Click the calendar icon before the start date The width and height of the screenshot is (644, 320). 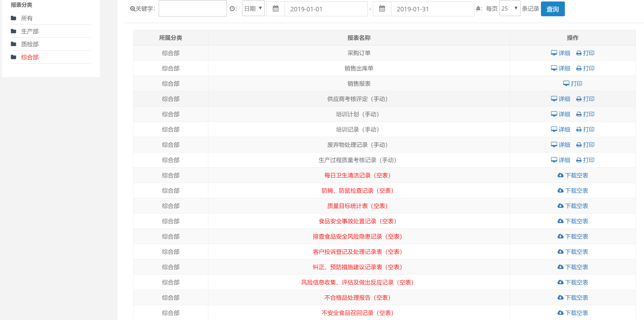[x=275, y=9]
